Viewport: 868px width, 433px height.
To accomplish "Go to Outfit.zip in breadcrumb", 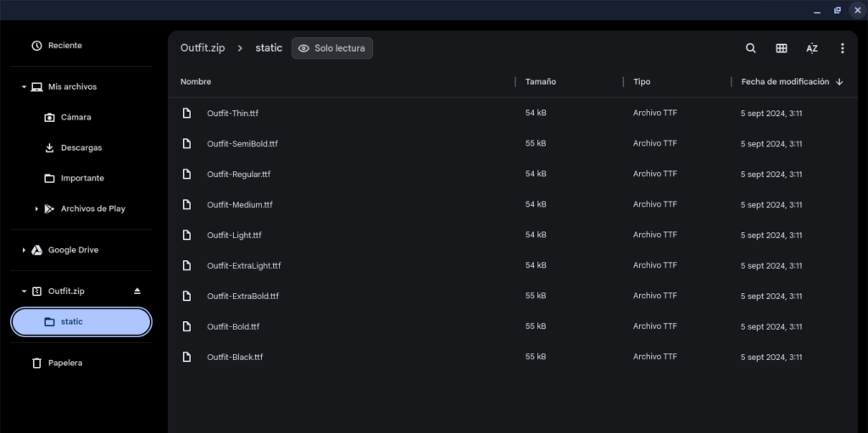I will pos(203,48).
